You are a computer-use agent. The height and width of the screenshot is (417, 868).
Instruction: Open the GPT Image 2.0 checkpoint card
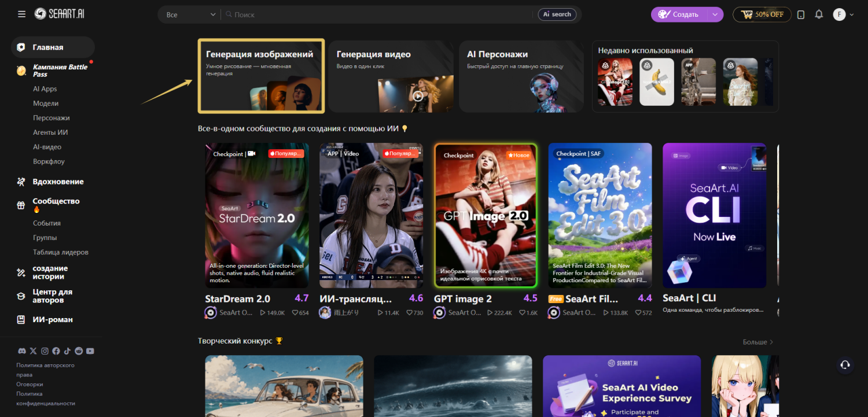486,215
